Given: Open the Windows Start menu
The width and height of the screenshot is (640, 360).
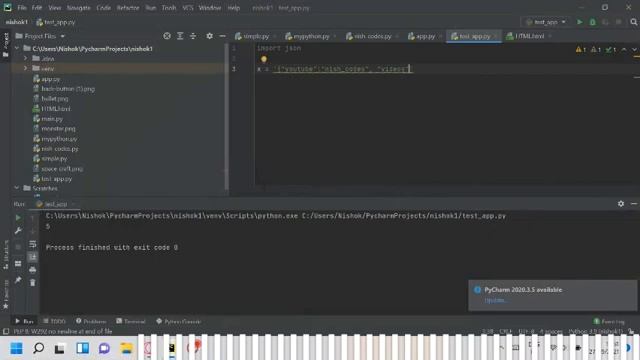Looking at the screenshot, I should pos(16,348).
